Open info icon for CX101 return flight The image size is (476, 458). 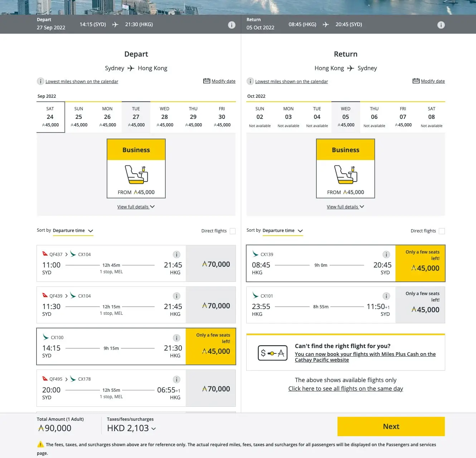pos(386,296)
